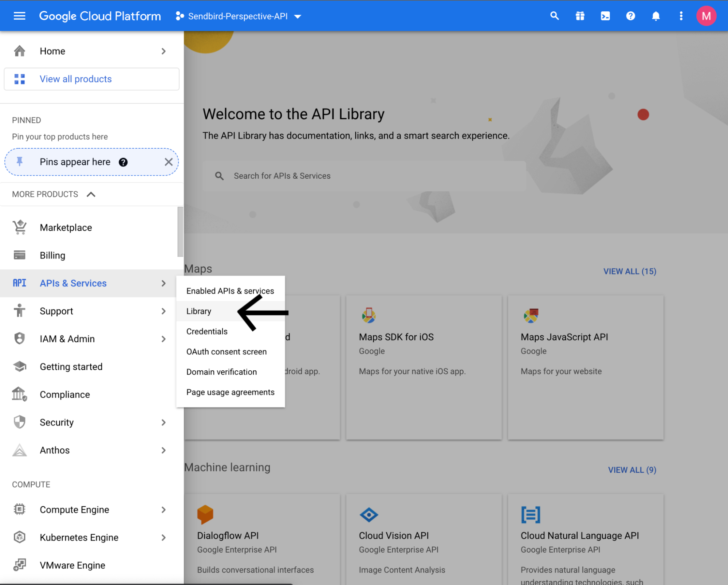The height and width of the screenshot is (585, 728).
Task: Open Maps JavaScript API card title
Action: 564,337
